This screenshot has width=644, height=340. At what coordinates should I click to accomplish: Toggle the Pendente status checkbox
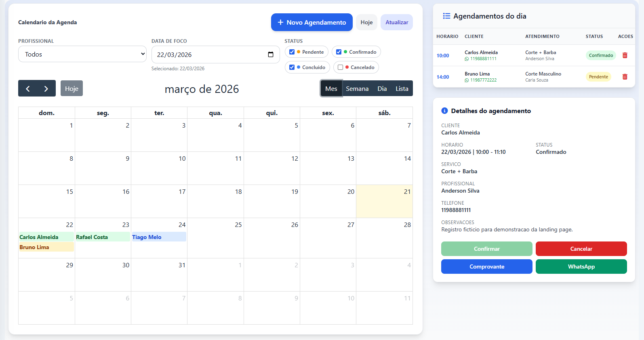(x=292, y=52)
